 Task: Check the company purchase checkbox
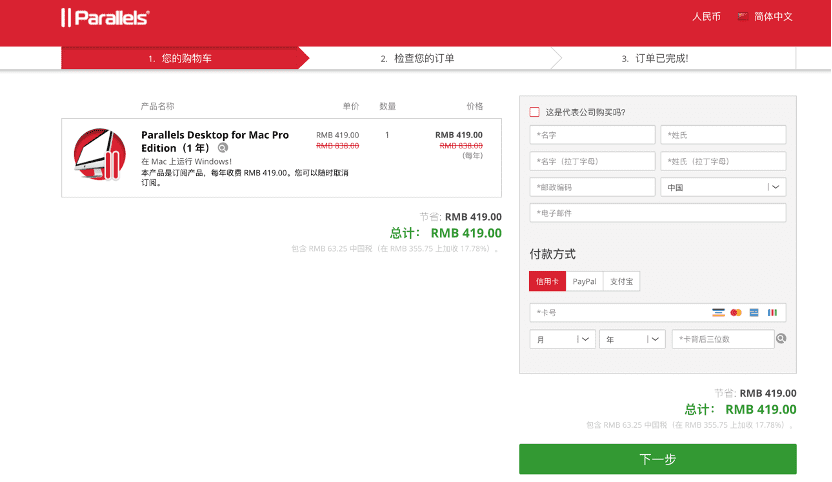click(x=535, y=112)
